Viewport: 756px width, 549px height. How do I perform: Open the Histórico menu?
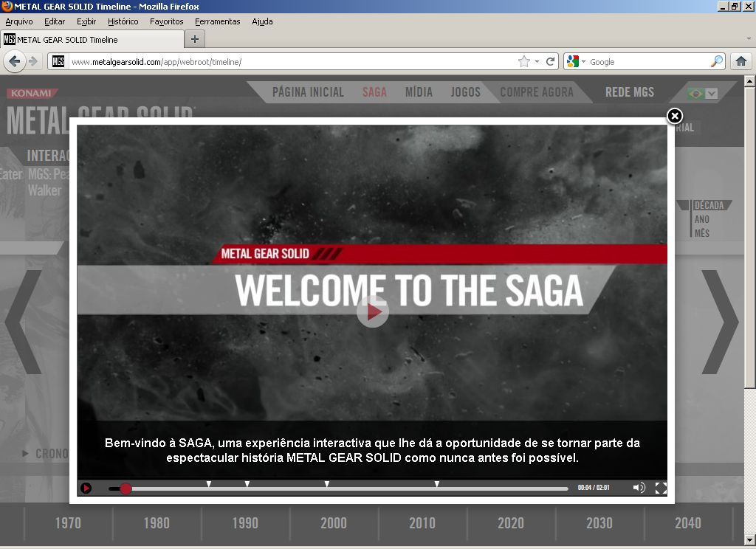(123, 21)
